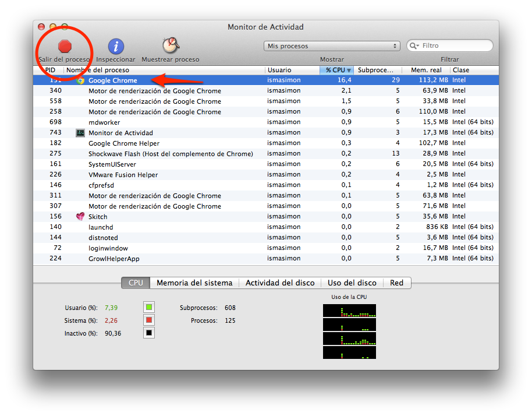532x416 pixels.
Task: Click the green Usuario color swatch
Action: coord(149,307)
